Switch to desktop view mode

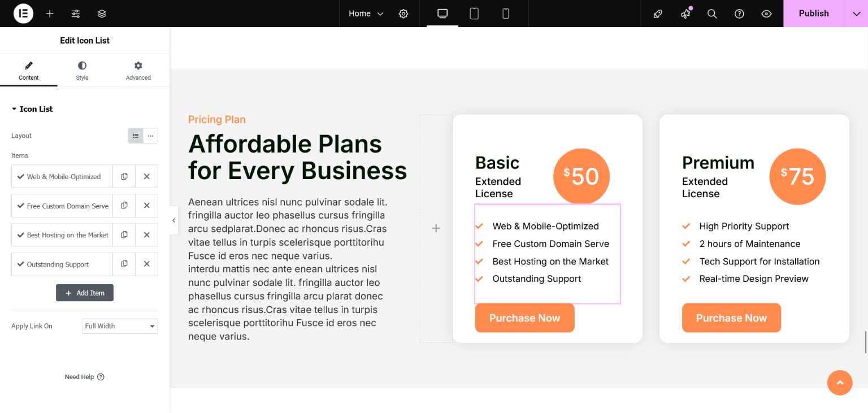point(442,14)
